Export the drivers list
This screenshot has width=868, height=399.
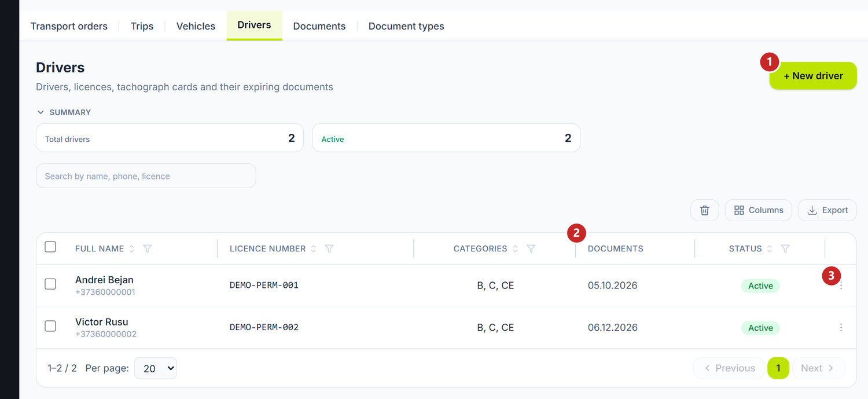[827, 210]
